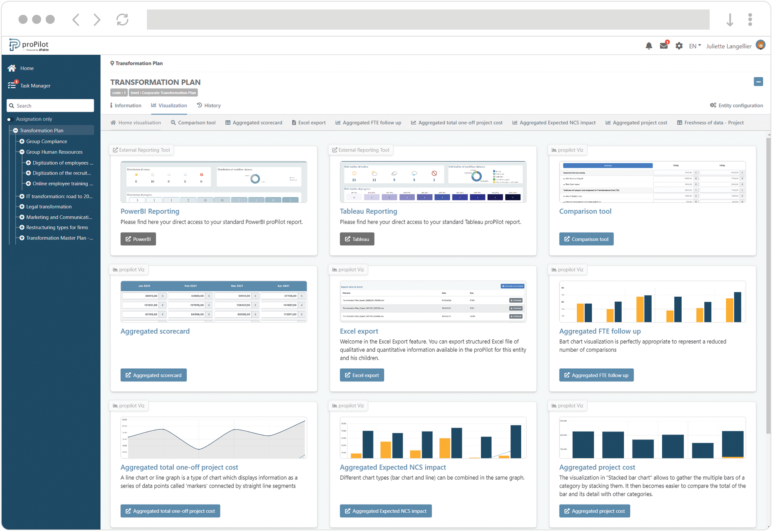This screenshot has width=773, height=532.
Task: Open settings with the gear icon
Action: click(679, 46)
